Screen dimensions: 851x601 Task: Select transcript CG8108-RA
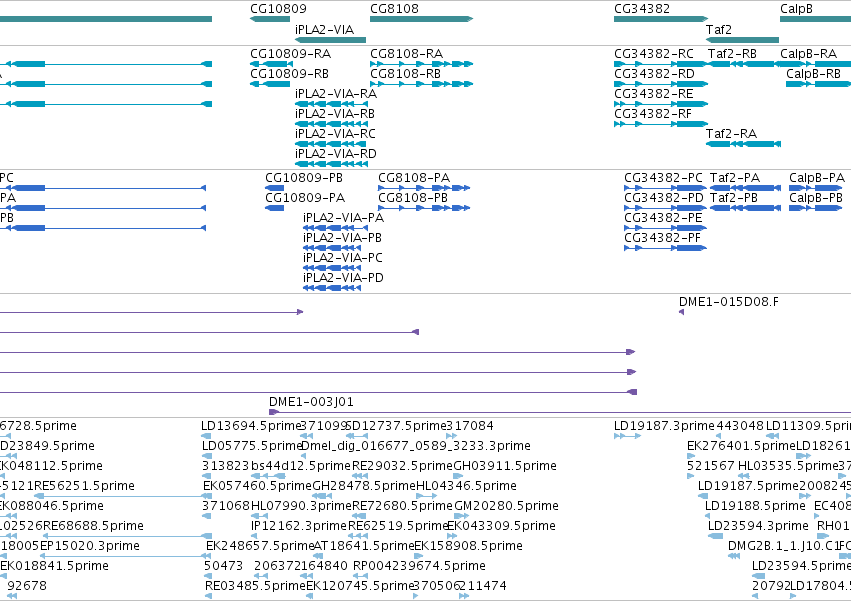[407, 54]
